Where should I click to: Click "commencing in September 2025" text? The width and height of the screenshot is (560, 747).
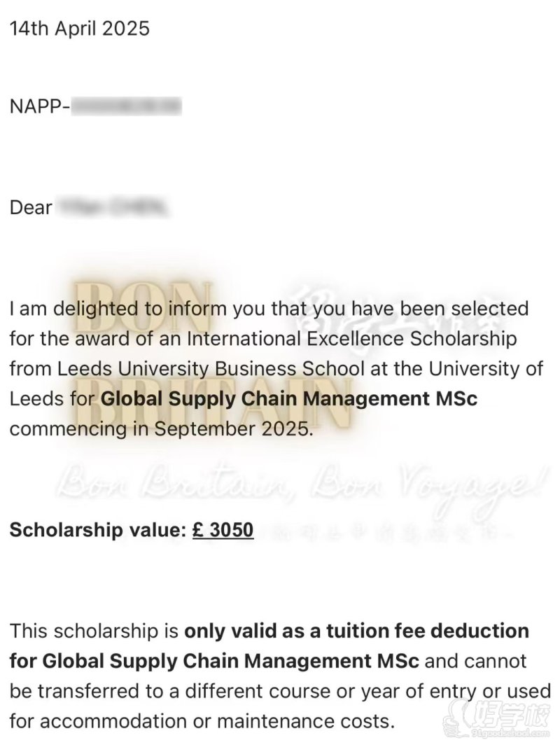[160, 429]
